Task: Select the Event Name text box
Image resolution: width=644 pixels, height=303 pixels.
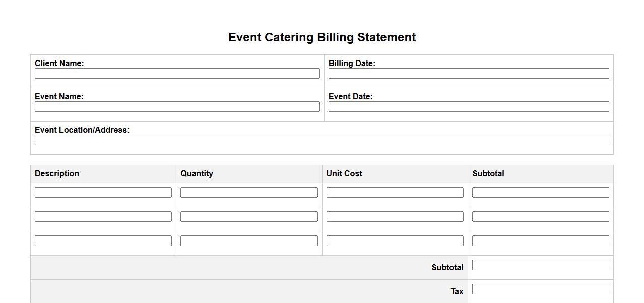Action: pos(177,107)
